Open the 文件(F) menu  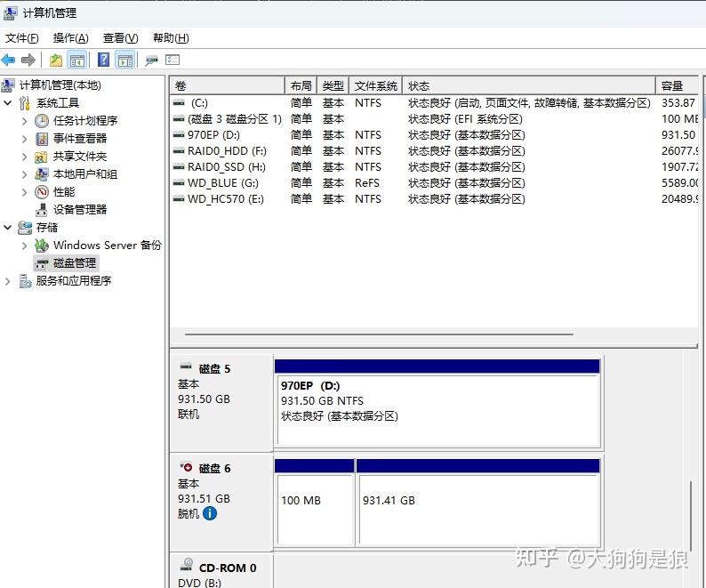click(21, 38)
